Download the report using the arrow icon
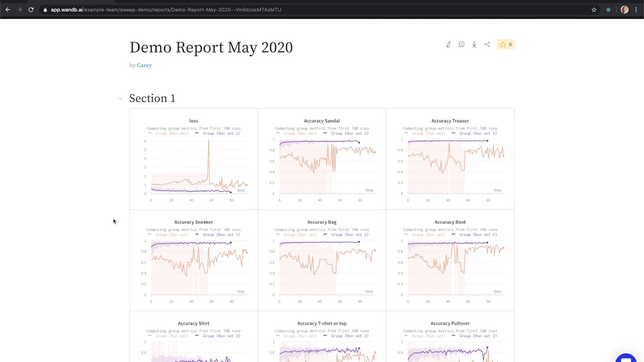Viewport: 644px width, 362px height. [474, 45]
